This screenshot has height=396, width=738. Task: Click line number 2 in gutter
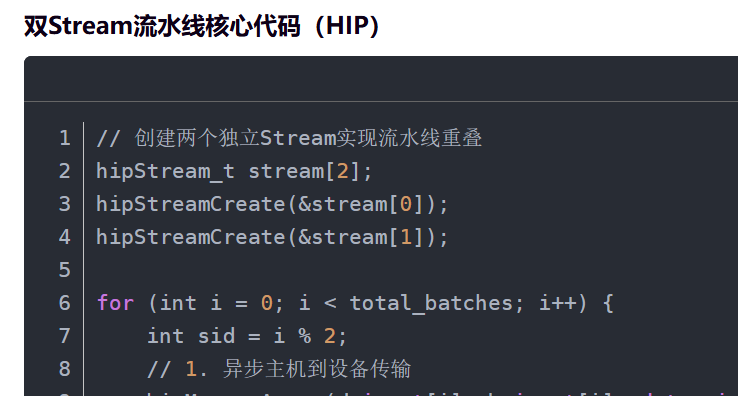pos(65,171)
